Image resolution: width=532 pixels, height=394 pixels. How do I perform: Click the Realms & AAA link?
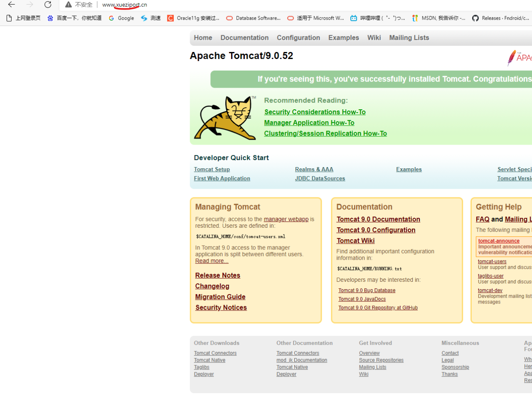click(314, 169)
